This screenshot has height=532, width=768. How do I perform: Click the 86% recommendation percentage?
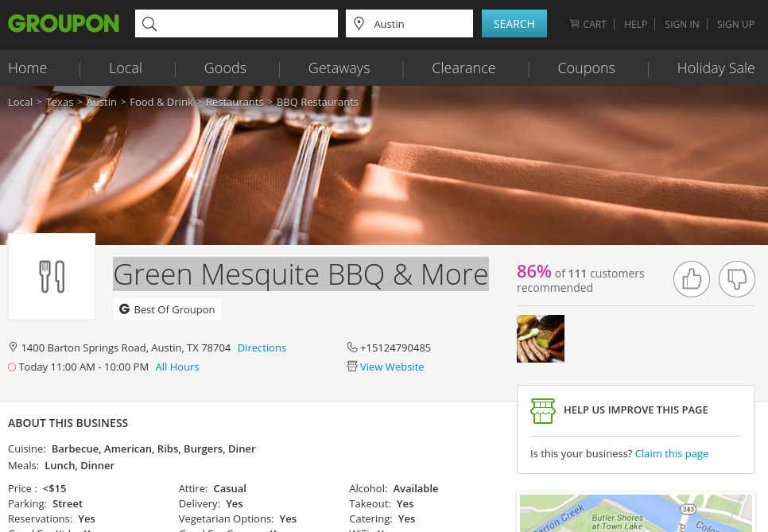coord(534,271)
